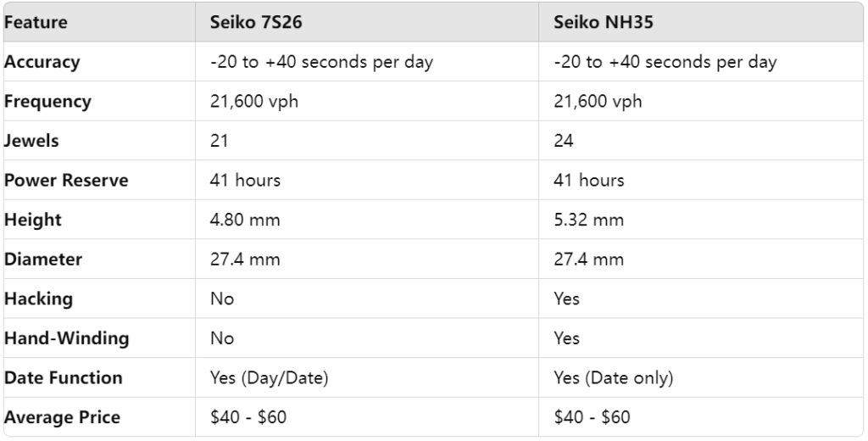Select the Power Reserve row label

tap(66, 181)
